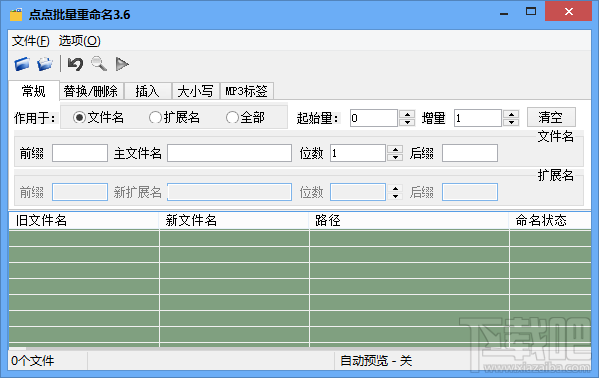Switch to the MP3标签 tab
The height and width of the screenshot is (378, 599).
click(246, 91)
